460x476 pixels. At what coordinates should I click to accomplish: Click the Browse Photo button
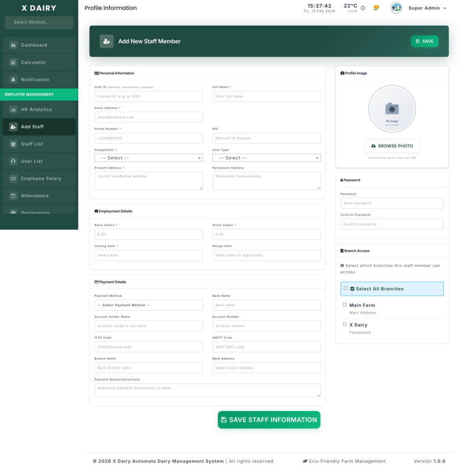(x=392, y=146)
